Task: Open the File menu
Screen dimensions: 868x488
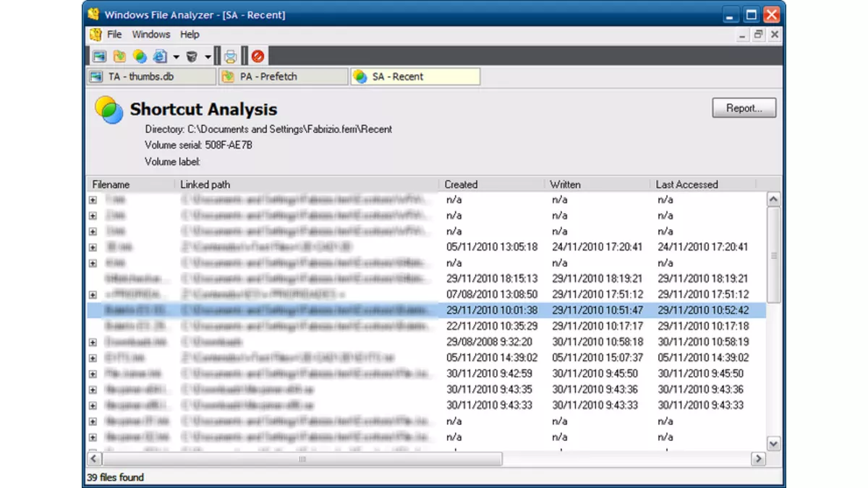Action: pos(114,35)
